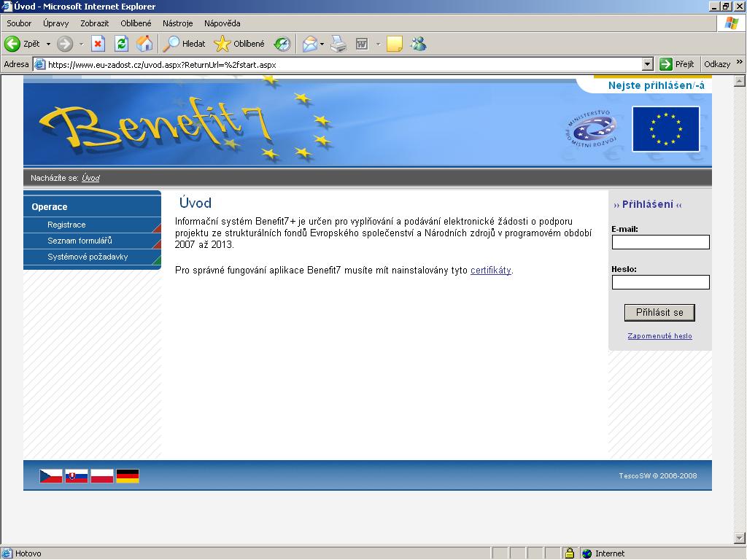Click the Czech flag language icon
The width and height of the screenshot is (747, 560).
point(51,475)
